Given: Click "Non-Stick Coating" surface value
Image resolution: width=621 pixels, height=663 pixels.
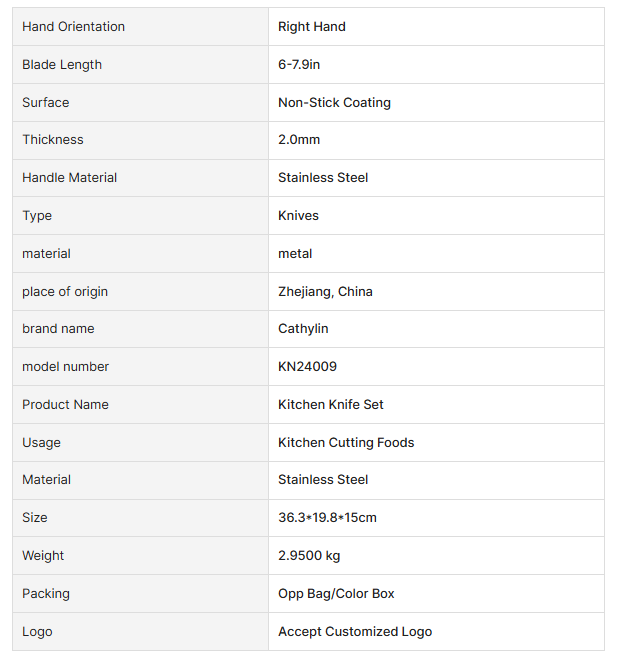Looking at the screenshot, I should (334, 103).
